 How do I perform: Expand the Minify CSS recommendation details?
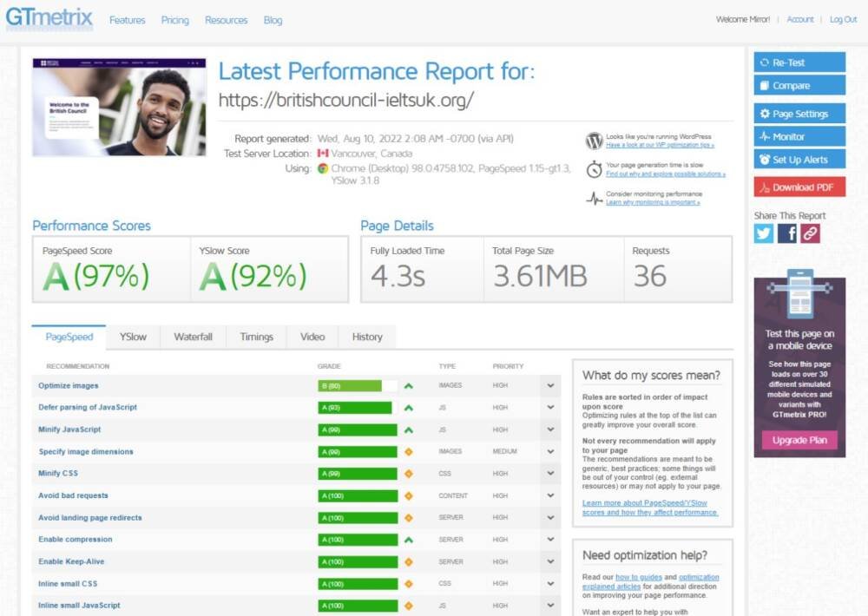coord(550,474)
